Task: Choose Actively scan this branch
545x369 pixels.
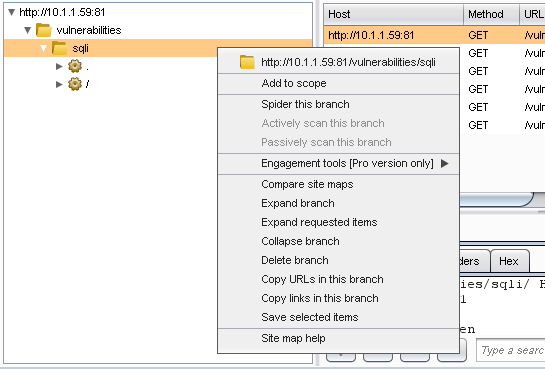Action: click(x=338, y=123)
